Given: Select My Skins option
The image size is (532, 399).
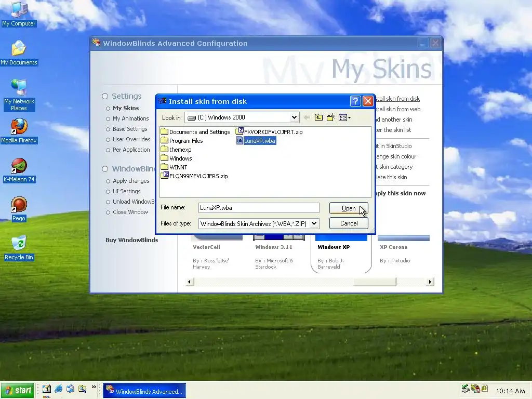Looking at the screenshot, I should (x=123, y=108).
